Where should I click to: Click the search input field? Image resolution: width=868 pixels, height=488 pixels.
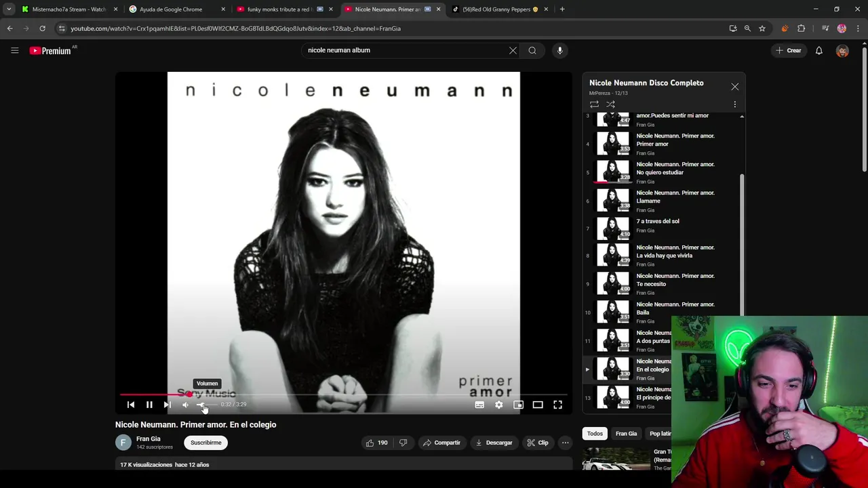coord(406,50)
